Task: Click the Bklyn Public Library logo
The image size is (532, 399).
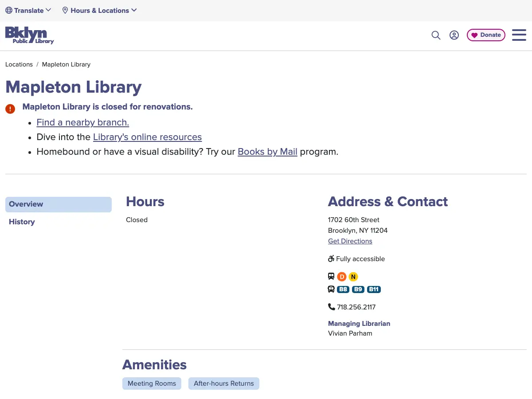Action: coord(29,35)
